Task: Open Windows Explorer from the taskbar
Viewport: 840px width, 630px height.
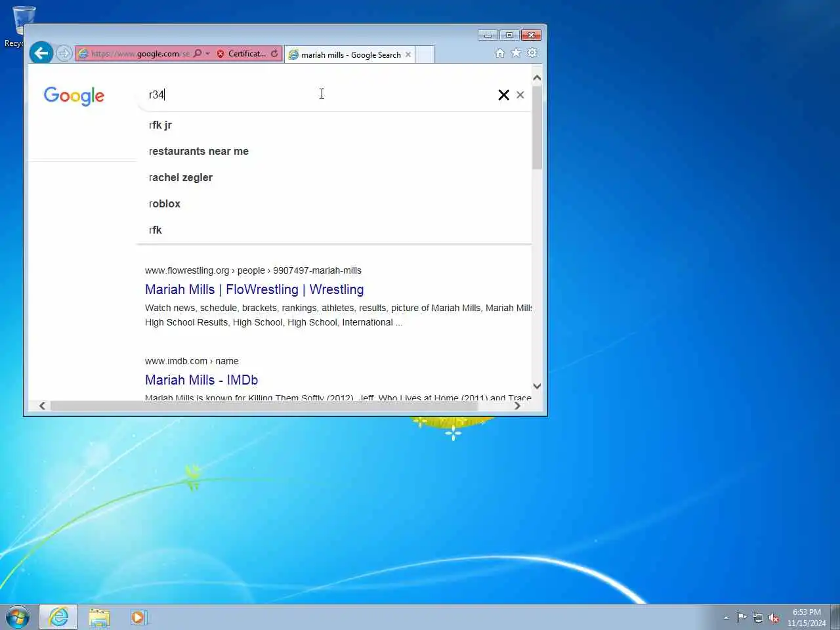Action: click(x=99, y=617)
